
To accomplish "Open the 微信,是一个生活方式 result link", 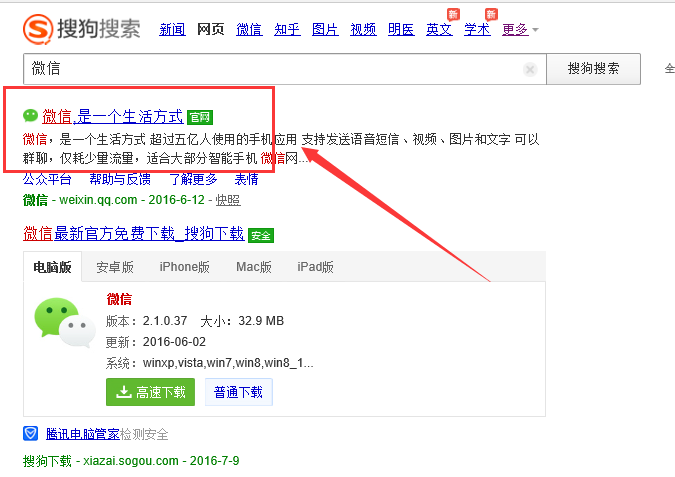I will click(x=113, y=117).
